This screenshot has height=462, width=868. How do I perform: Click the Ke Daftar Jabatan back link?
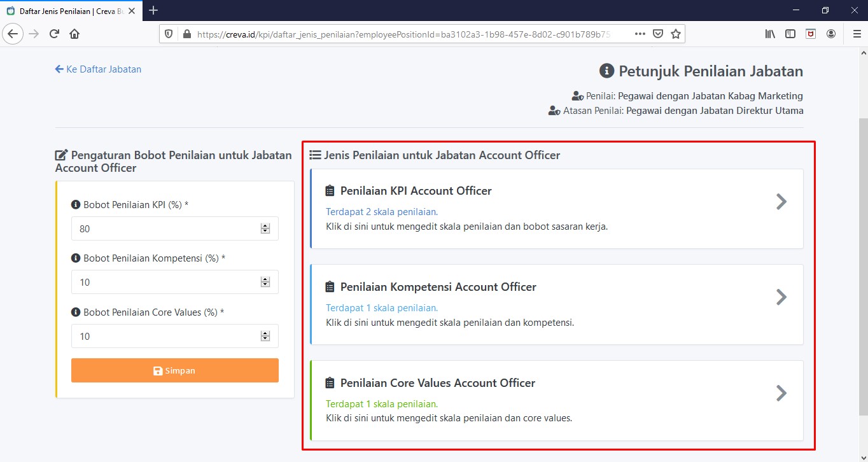pos(98,69)
